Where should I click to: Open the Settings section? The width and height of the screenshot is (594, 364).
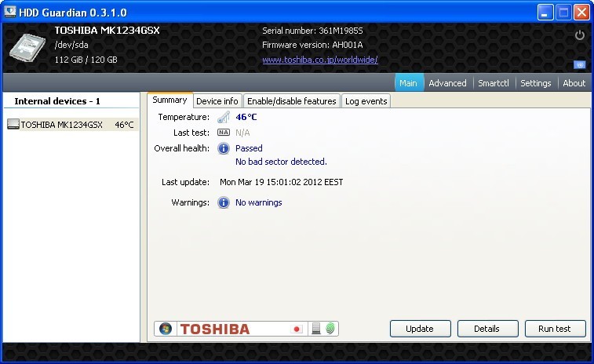pos(536,83)
